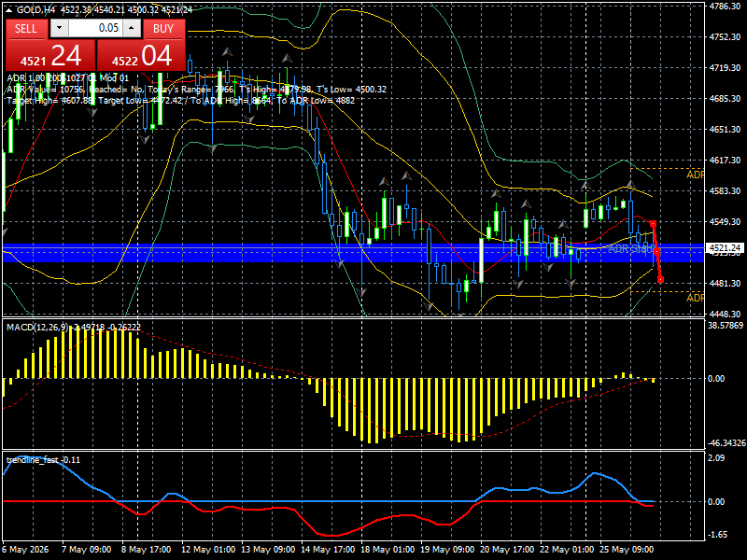Click the ADR Stat label inside the blue zone
The width and height of the screenshot is (747, 560).
point(630,248)
